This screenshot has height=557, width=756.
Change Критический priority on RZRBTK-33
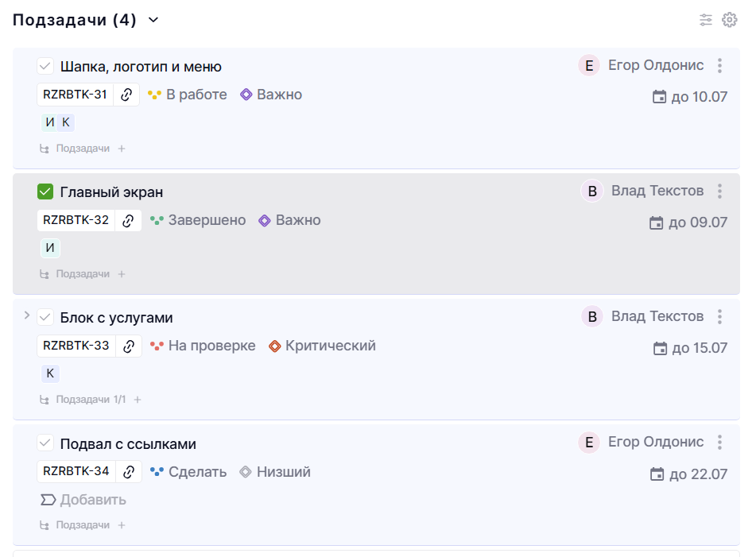[323, 346]
